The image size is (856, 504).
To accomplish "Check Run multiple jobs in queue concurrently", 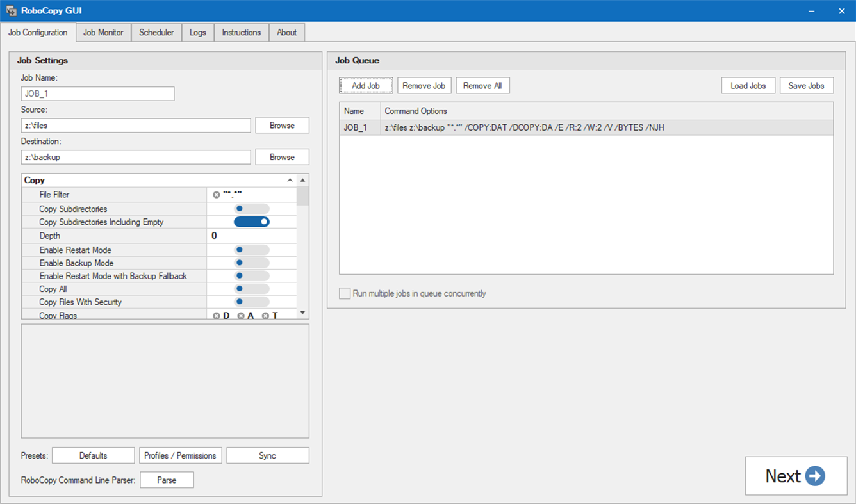I will tap(344, 293).
